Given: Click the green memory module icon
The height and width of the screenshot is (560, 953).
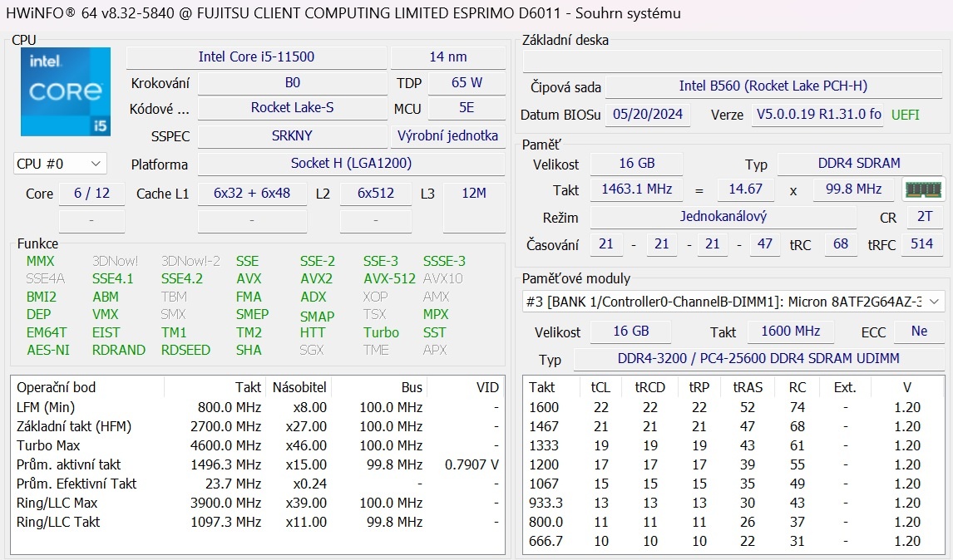Looking at the screenshot, I should pos(923,189).
